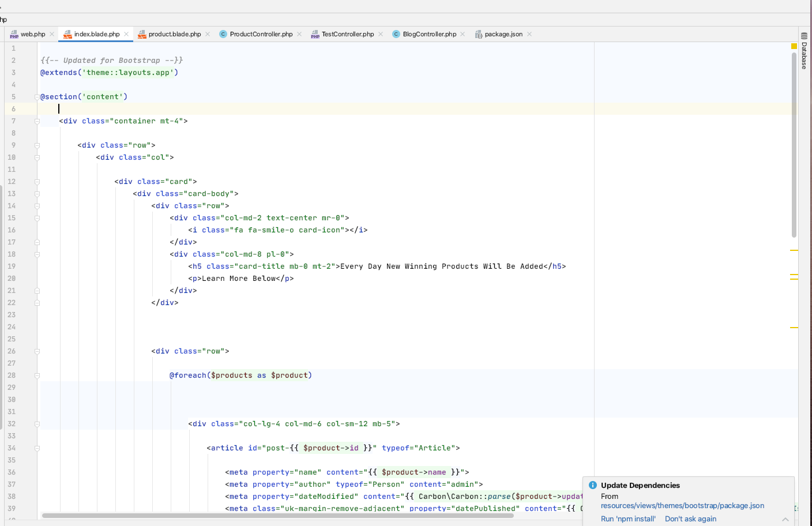Click the Update Dependencies notification title
Image resolution: width=812 pixels, height=526 pixels.
[640, 485]
